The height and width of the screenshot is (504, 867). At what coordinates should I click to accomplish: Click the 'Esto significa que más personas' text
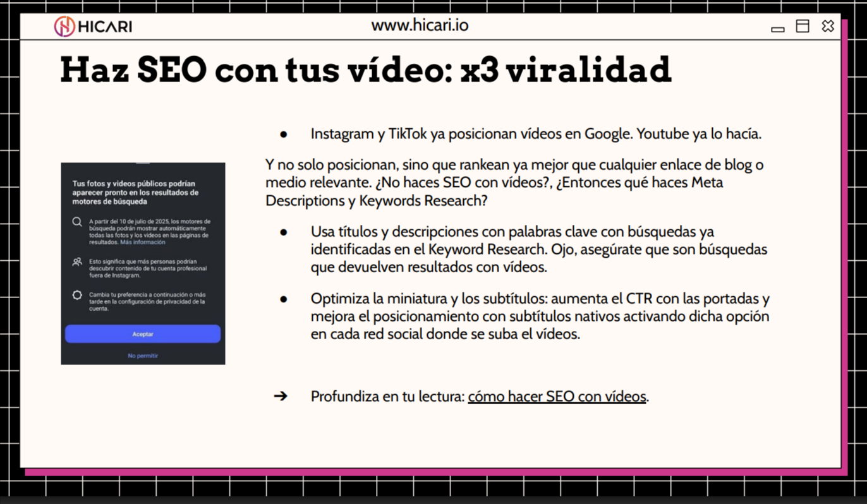point(148,268)
